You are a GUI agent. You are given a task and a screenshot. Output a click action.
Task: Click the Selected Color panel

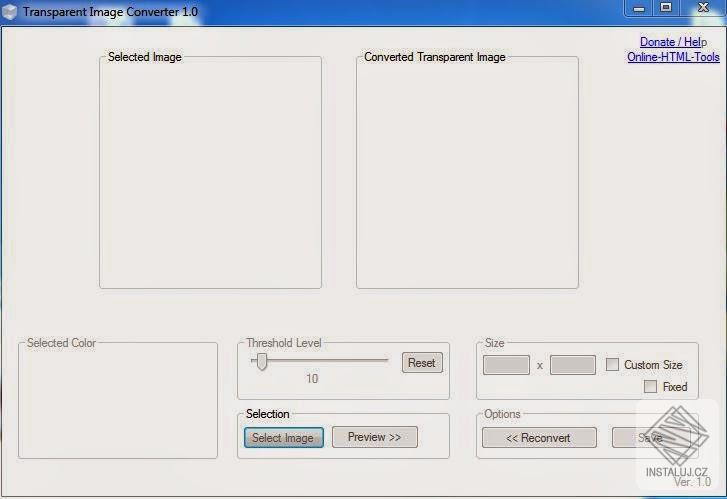(118, 401)
